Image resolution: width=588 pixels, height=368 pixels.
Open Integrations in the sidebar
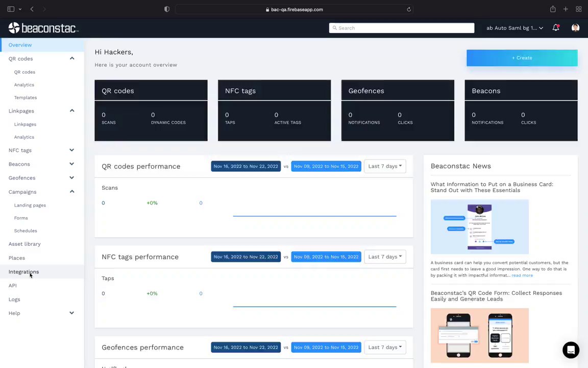point(23,272)
